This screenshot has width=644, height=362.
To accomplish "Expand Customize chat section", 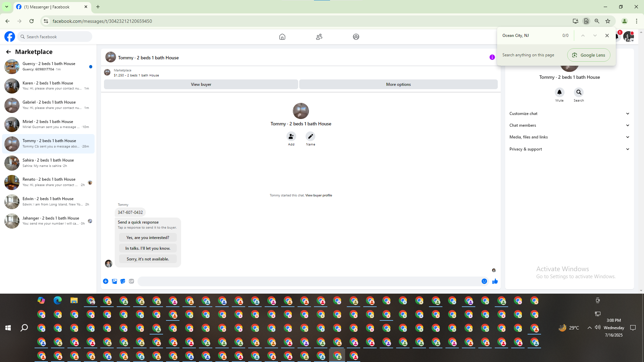I will pos(569,114).
